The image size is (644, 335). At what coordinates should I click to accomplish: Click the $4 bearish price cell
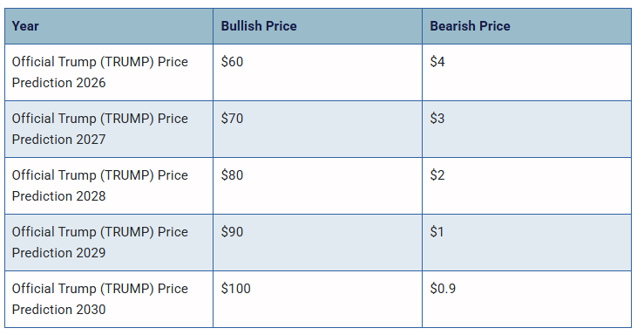coord(527,72)
